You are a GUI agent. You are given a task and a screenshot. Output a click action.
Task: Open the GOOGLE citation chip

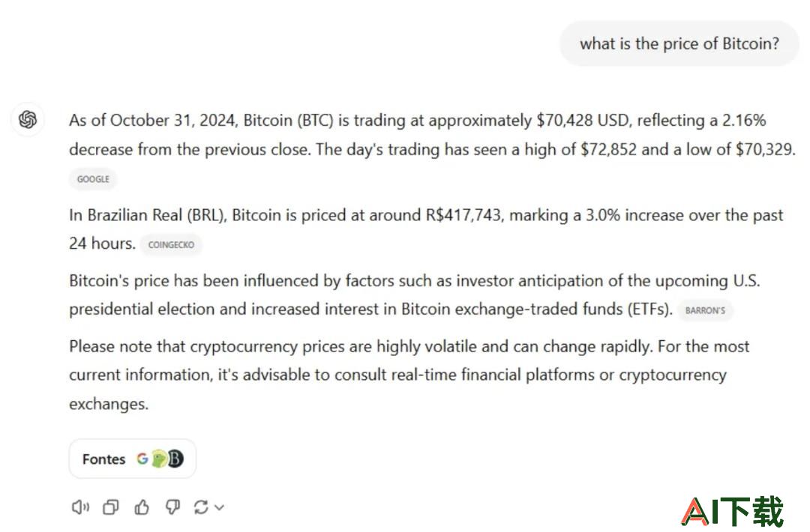[x=93, y=179]
